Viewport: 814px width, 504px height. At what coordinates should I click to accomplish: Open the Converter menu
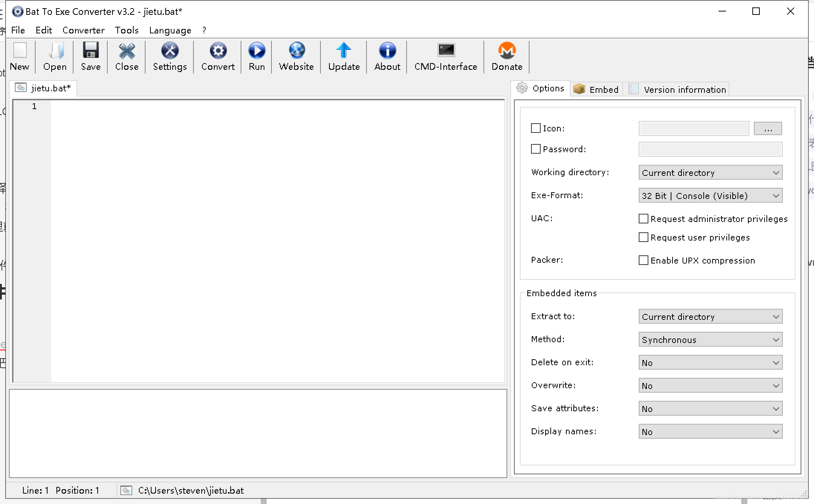tap(83, 30)
